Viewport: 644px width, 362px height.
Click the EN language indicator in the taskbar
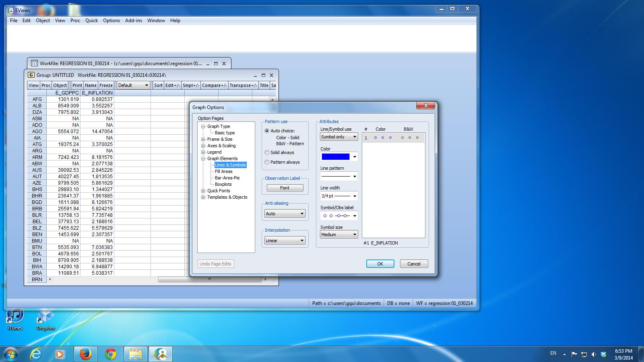click(x=553, y=354)
